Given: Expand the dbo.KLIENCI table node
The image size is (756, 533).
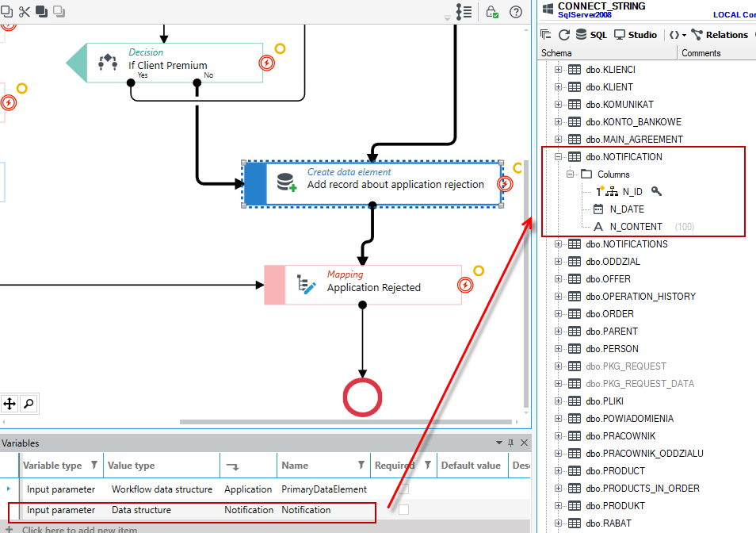Looking at the screenshot, I should tap(558, 70).
